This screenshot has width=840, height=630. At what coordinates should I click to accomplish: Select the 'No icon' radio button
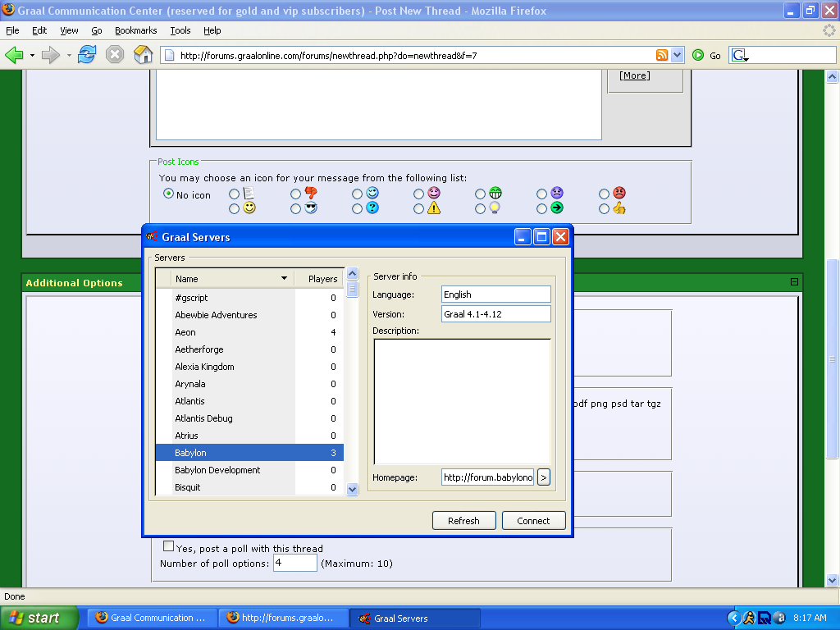[168, 194]
